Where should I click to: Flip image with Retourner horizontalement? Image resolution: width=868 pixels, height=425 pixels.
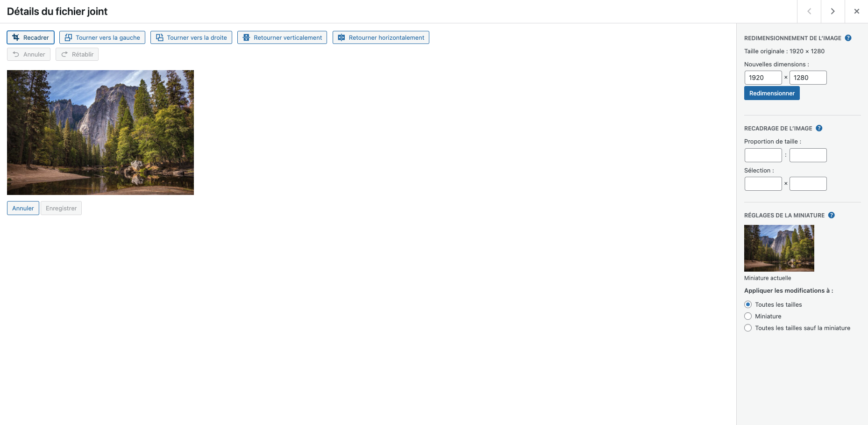[x=381, y=37]
